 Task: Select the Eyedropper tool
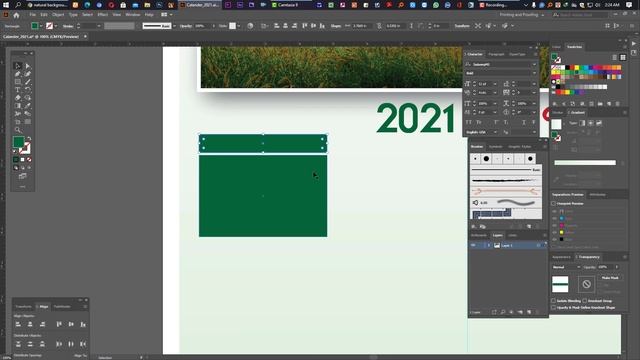coord(27,106)
